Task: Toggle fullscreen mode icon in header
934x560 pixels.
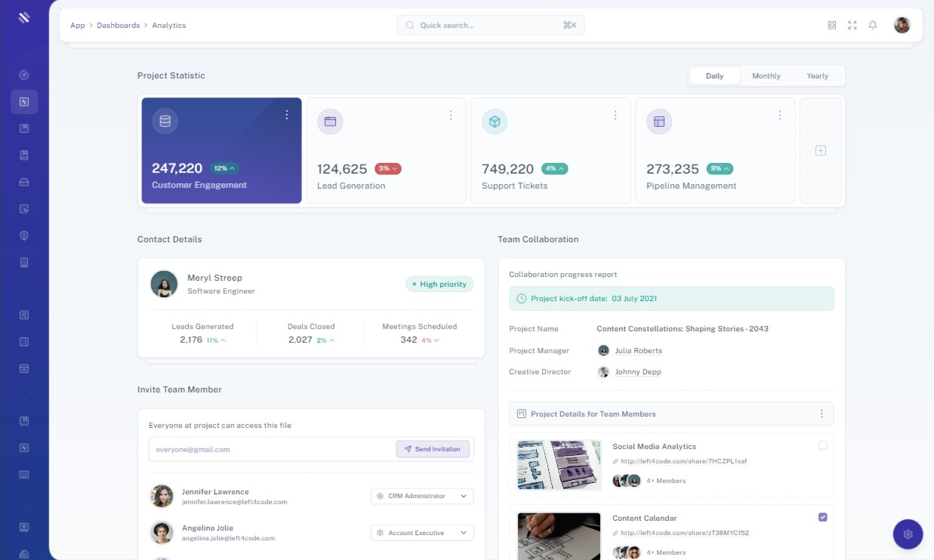Action: tap(852, 25)
